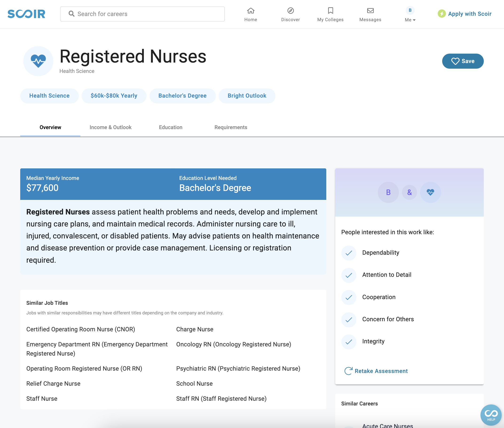Click the Integrity checkmark icon
The width and height of the screenshot is (504, 428).
349,342
